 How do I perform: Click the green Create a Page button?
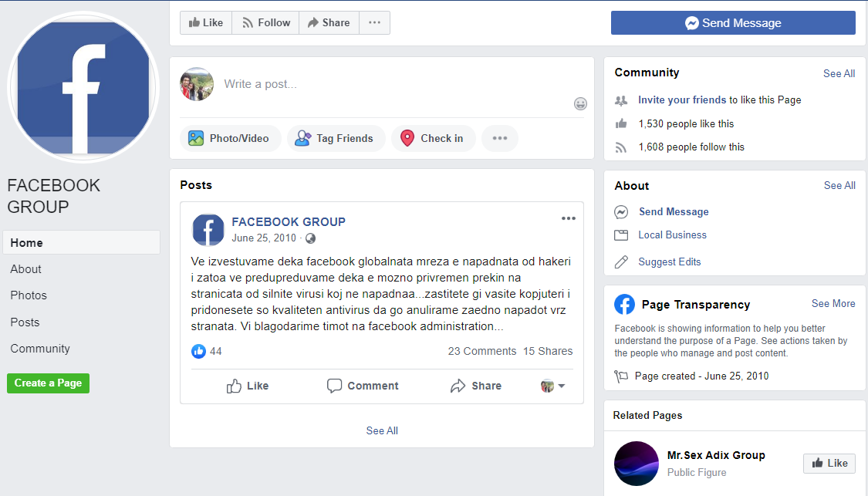48,383
